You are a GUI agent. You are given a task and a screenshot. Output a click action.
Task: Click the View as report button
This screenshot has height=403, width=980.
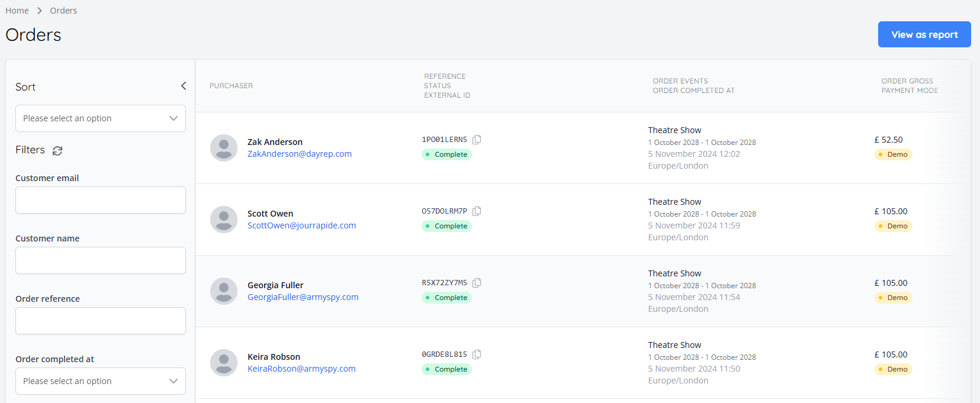(924, 34)
